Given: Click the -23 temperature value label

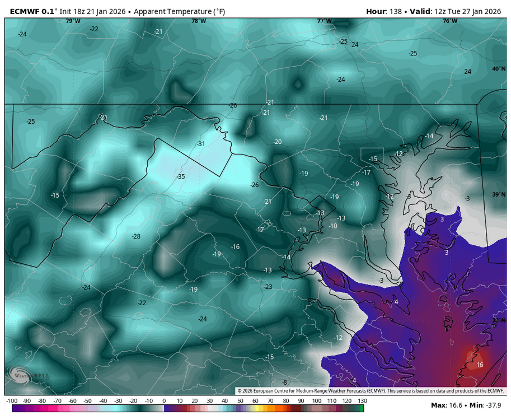Looking at the screenshot, I should click(x=268, y=287).
